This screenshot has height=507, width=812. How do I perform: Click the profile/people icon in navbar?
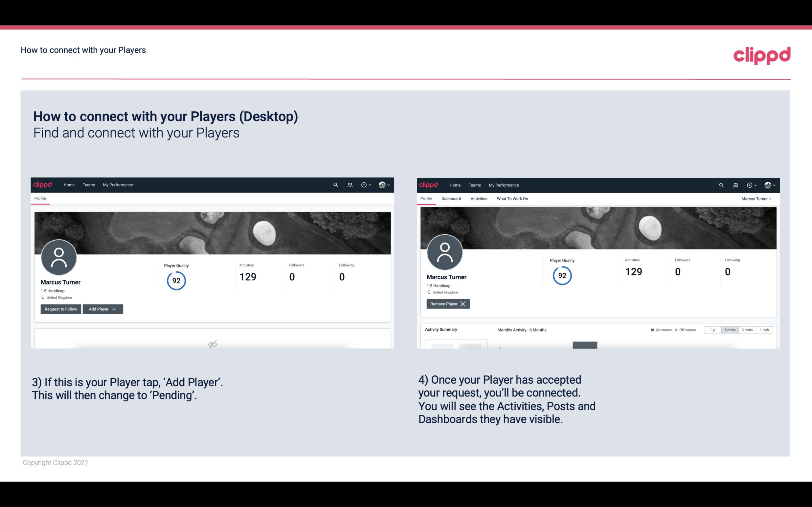tap(349, 184)
